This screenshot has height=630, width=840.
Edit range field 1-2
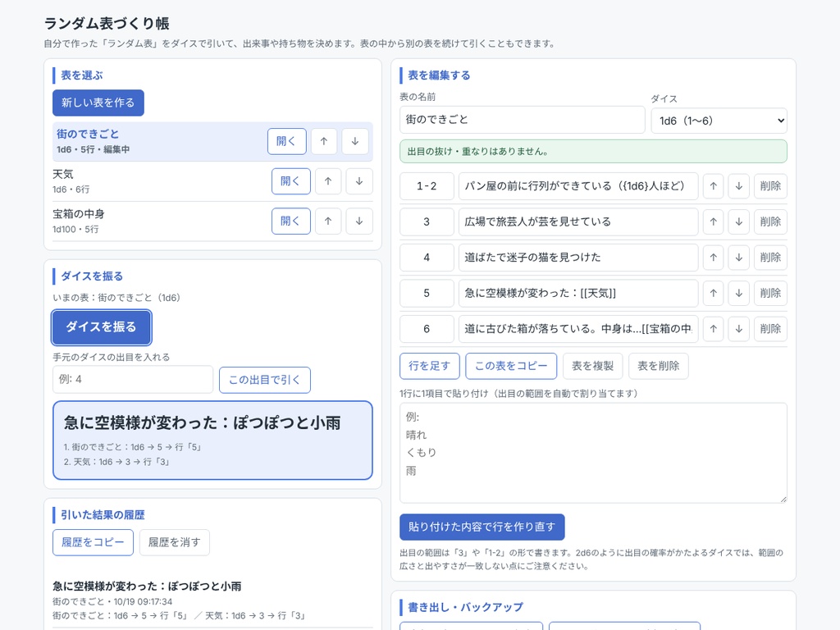(x=427, y=186)
